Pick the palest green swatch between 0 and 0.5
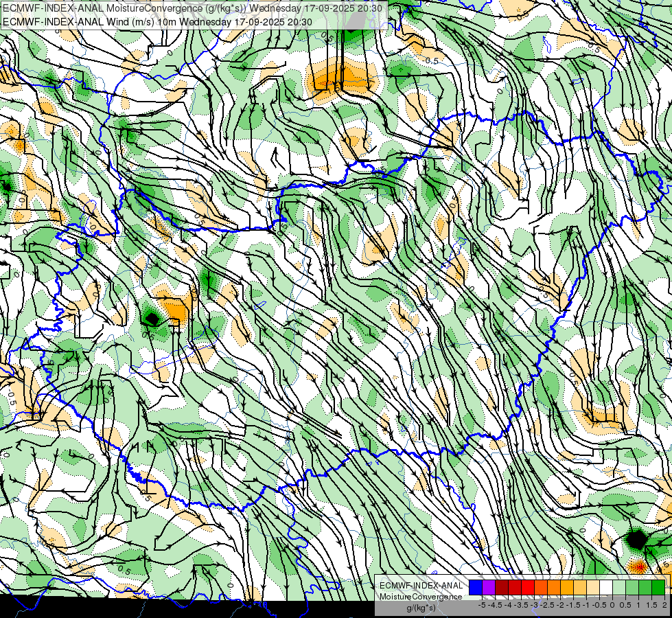The width and height of the screenshot is (672, 618). point(619,588)
